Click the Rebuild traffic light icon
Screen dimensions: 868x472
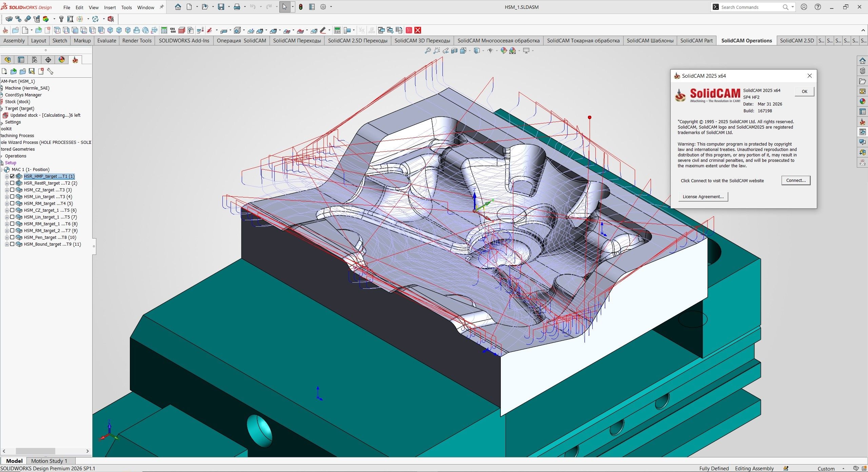coord(301,7)
